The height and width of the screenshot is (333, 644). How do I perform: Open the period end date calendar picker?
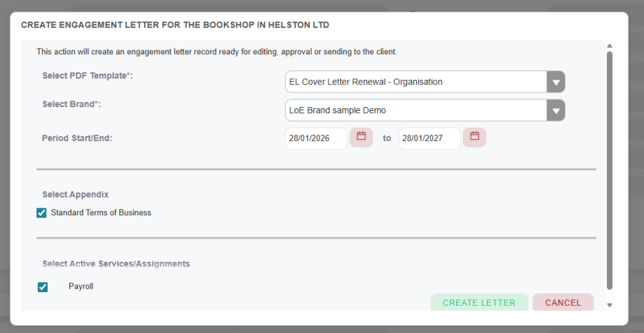[x=474, y=137]
